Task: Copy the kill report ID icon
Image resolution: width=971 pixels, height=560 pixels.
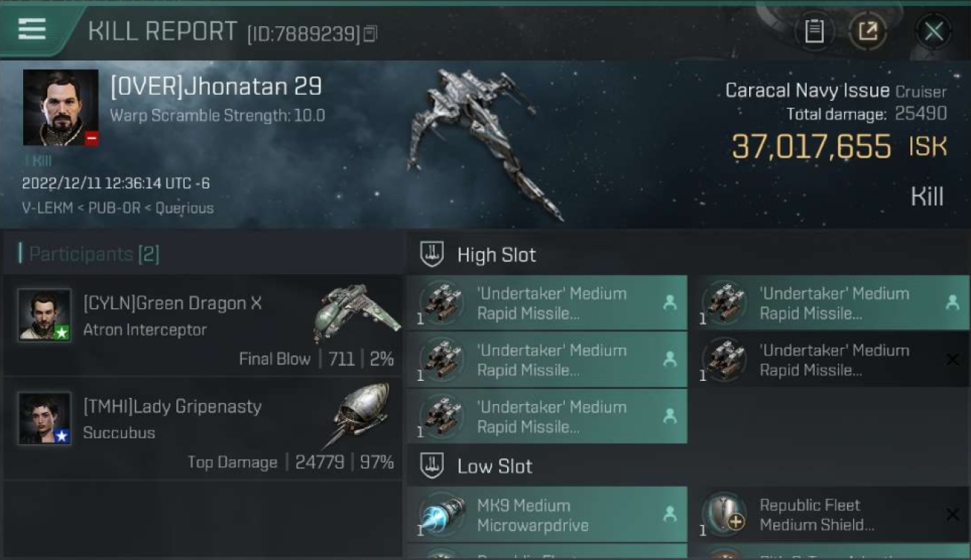Action: coord(370,34)
